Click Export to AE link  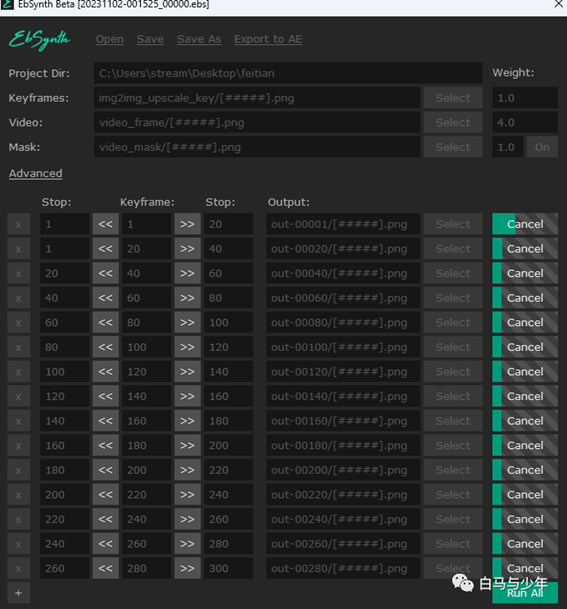(268, 39)
